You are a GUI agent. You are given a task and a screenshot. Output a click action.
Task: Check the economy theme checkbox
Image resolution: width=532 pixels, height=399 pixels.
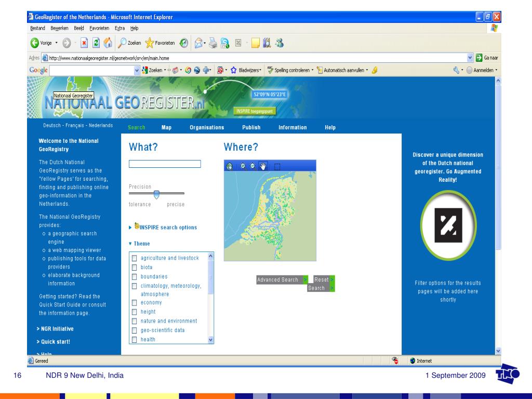tap(135, 303)
